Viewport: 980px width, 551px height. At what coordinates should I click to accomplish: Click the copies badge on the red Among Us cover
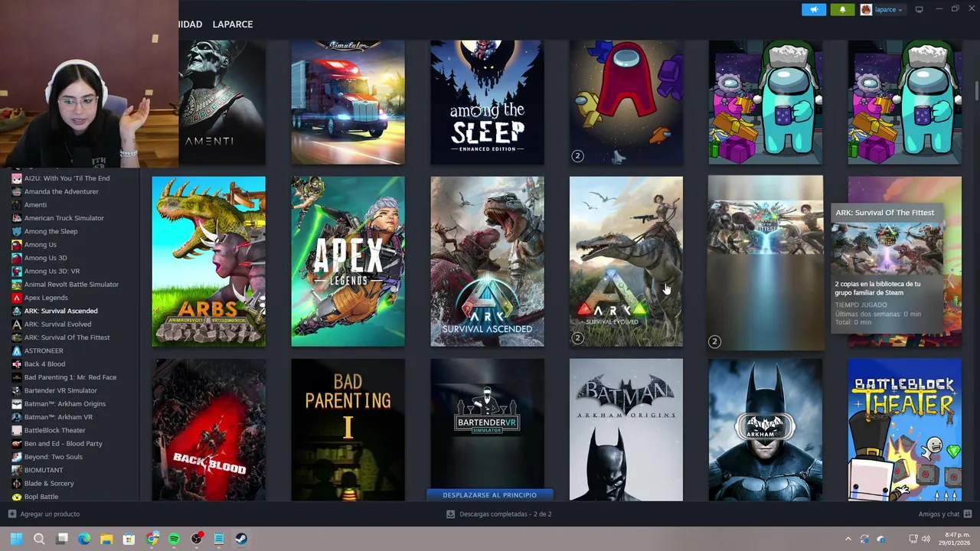tap(578, 156)
